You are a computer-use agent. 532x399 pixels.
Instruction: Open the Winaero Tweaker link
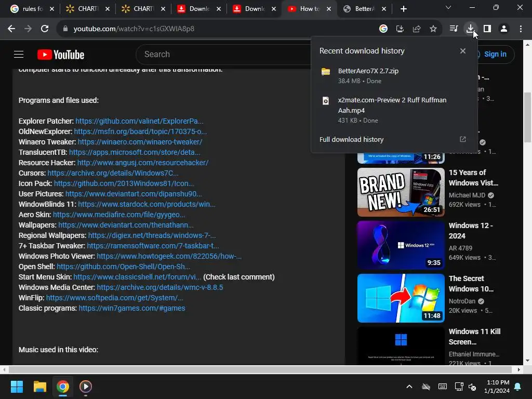point(140,142)
